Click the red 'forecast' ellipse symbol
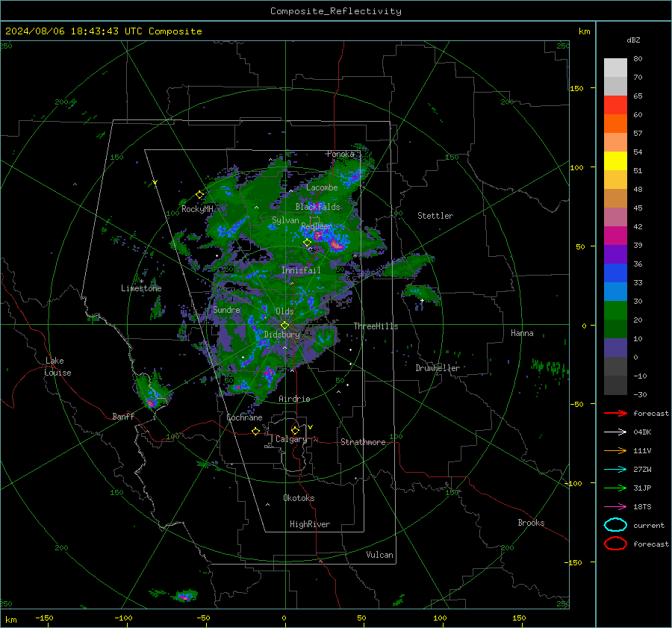The height and width of the screenshot is (628, 672). [x=615, y=544]
